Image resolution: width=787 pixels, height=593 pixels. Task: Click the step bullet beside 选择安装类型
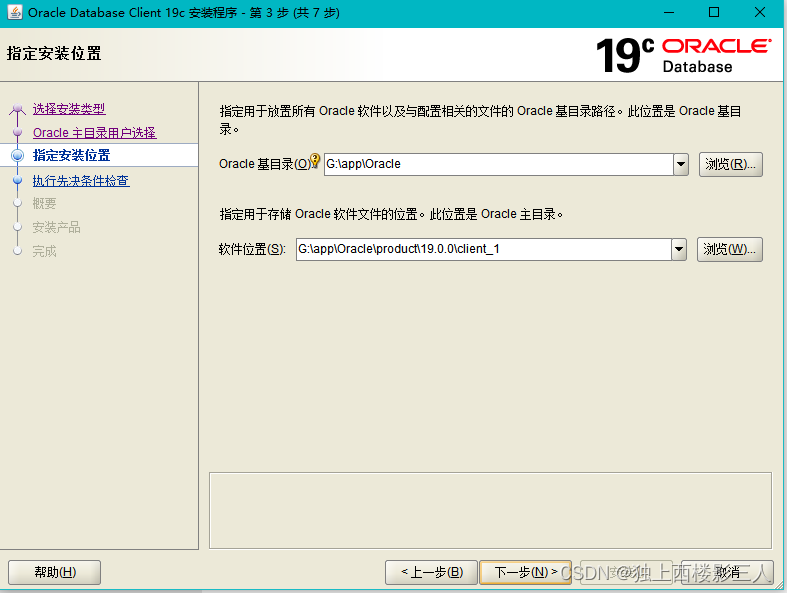tap(18, 108)
